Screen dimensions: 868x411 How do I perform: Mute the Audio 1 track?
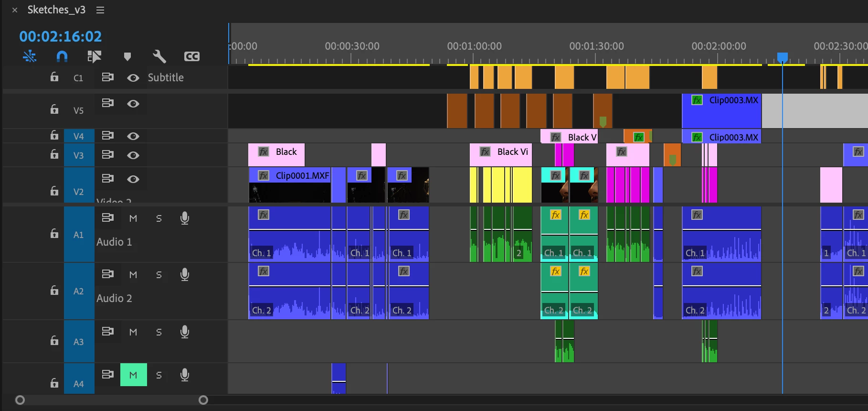[x=133, y=218]
